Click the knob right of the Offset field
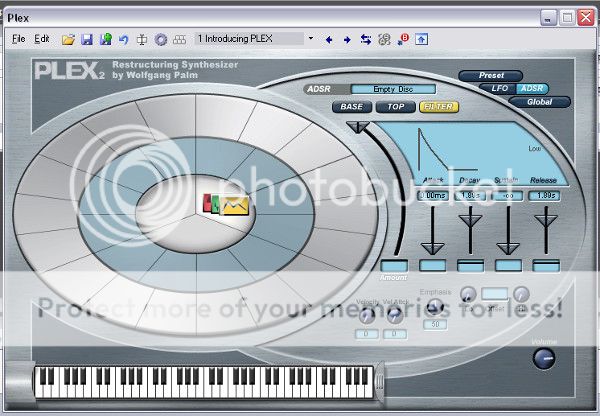 pos(521,294)
